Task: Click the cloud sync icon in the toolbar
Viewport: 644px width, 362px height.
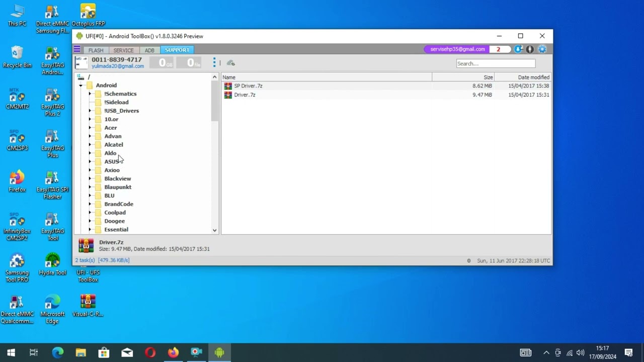Action: pos(230,63)
